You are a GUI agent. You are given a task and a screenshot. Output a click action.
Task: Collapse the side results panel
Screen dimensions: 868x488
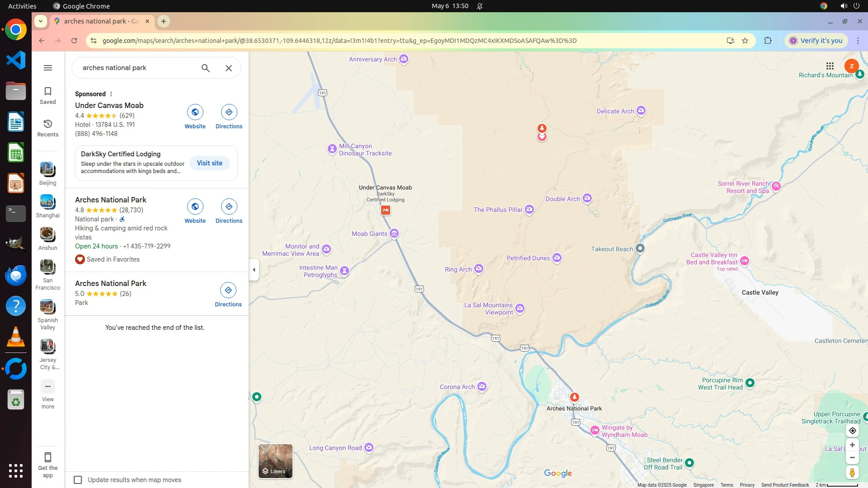pyautogui.click(x=254, y=270)
